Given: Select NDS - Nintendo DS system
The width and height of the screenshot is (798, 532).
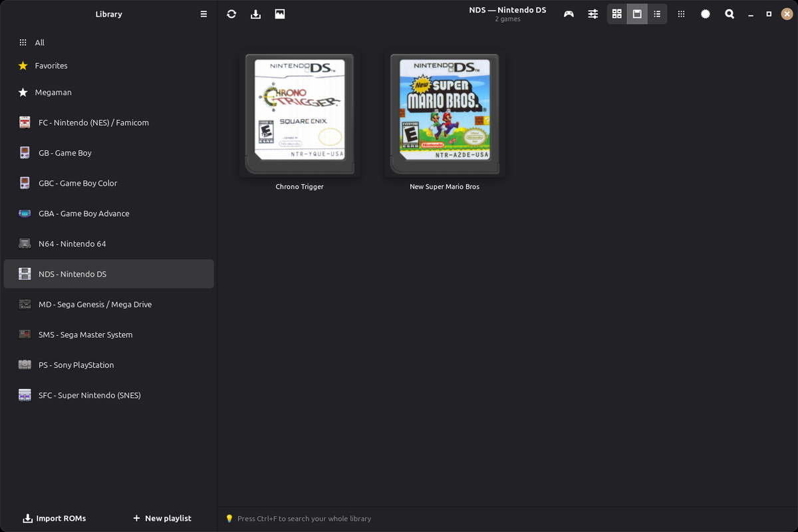Looking at the screenshot, I should click(108, 274).
